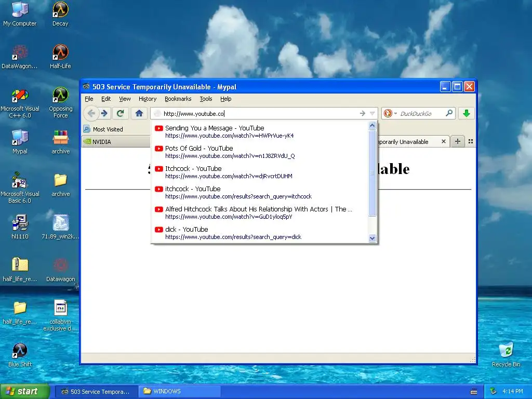Select the 71.89_win2k file icon
The image size is (532, 399).
click(60, 228)
